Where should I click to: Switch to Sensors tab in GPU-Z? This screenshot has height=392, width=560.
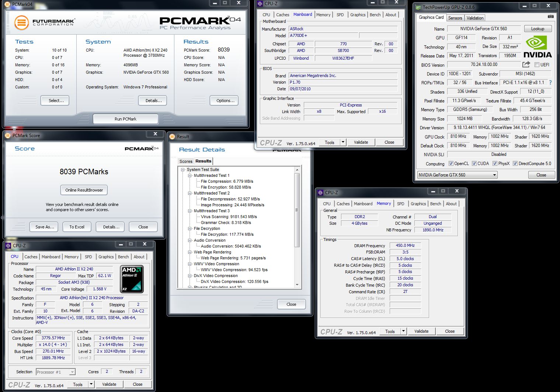click(455, 18)
